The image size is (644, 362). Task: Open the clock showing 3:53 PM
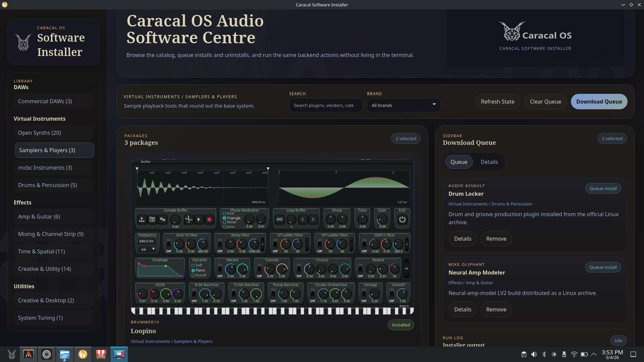click(612, 354)
